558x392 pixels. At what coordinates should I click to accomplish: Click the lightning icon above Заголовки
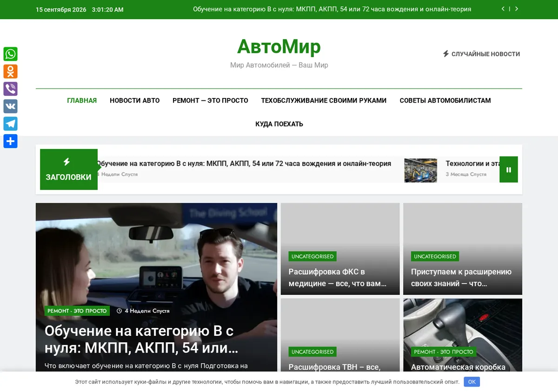pos(66,162)
